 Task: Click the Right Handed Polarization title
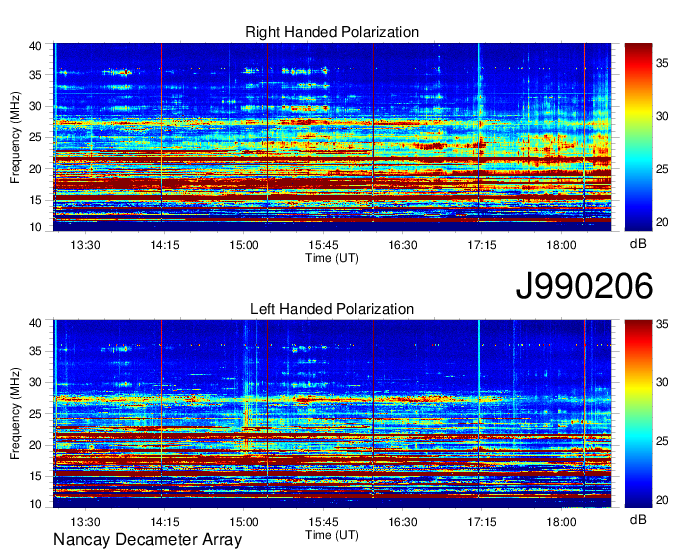[x=332, y=32]
